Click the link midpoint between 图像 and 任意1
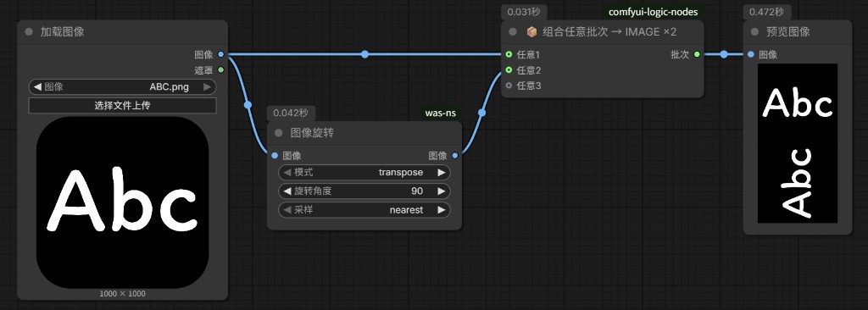868x310 pixels. [364, 54]
